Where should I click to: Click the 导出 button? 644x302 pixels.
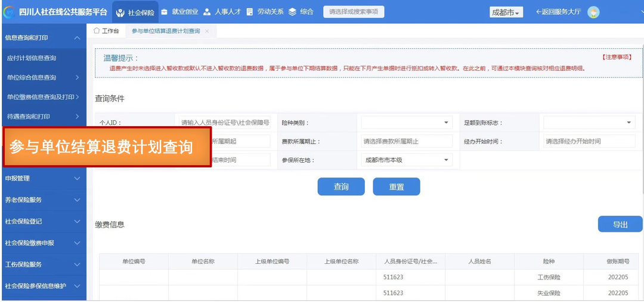pos(620,224)
